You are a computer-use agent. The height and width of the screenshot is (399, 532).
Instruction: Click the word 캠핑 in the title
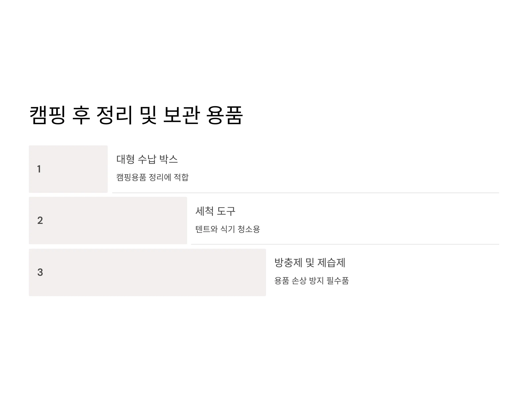pos(47,115)
